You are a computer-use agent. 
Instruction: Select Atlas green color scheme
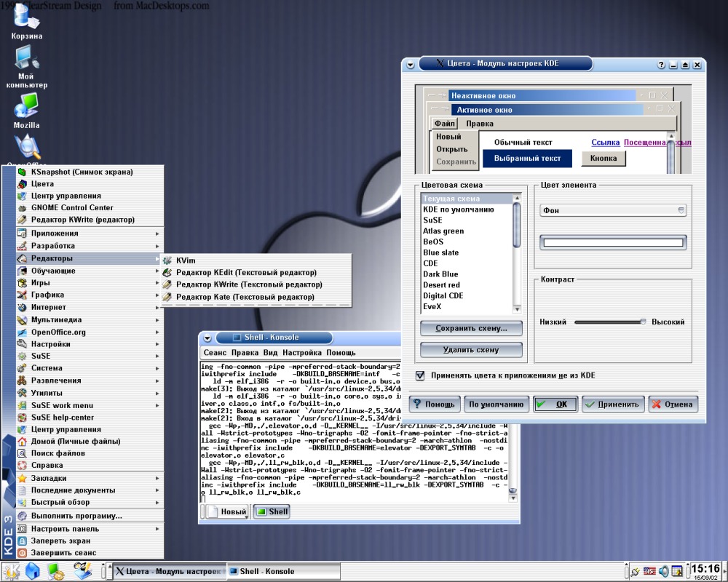click(x=466, y=231)
